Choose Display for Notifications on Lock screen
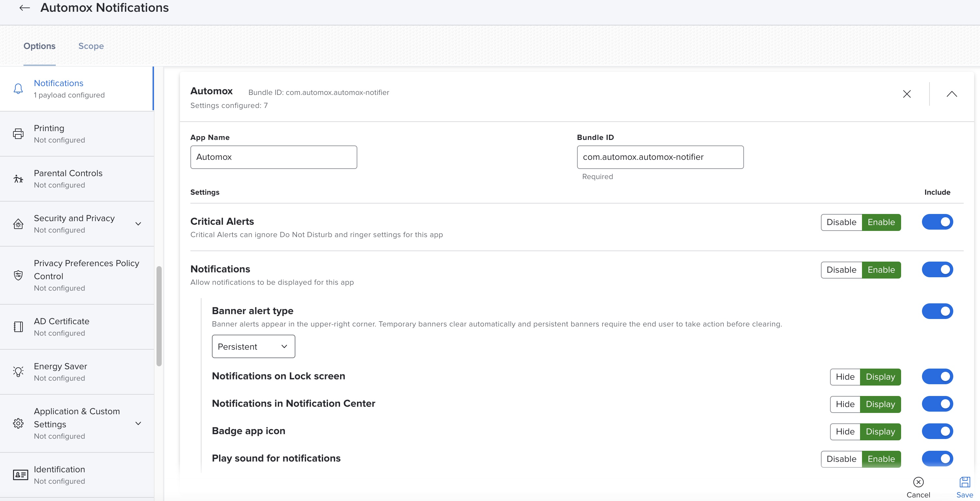 coord(881,377)
